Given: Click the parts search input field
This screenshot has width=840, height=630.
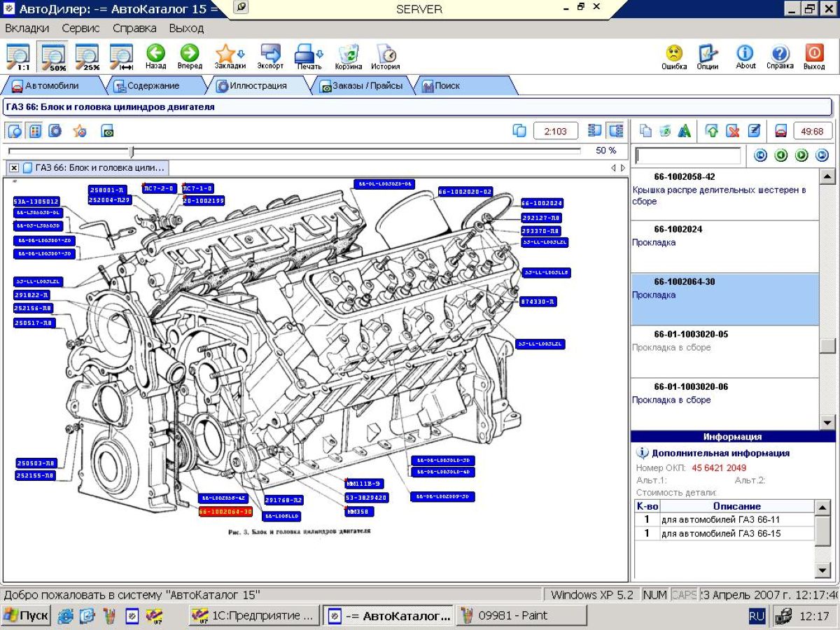Looking at the screenshot, I should 688,155.
